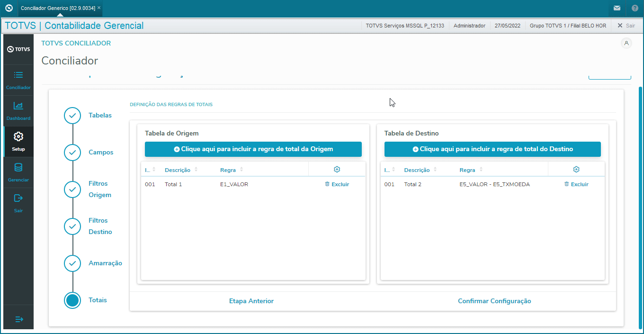This screenshot has height=334, width=644.
Task: Click Etapa Anterior button
Action: 251,301
